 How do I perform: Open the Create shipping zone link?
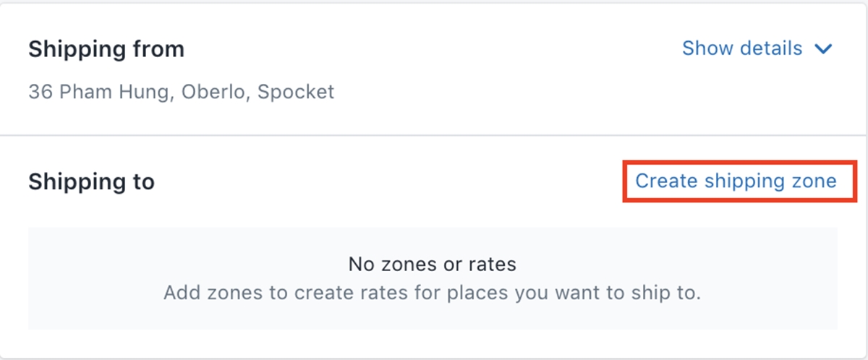tap(736, 181)
